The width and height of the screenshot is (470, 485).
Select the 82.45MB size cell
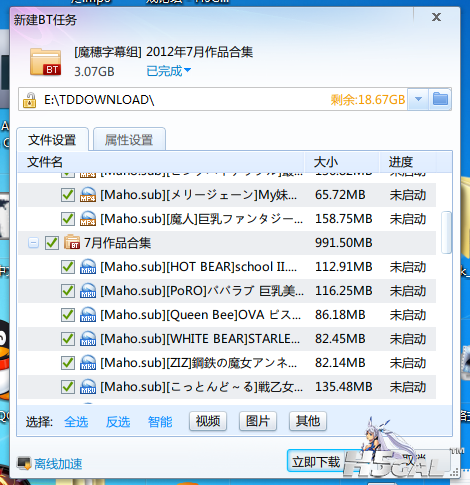tap(340, 339)
